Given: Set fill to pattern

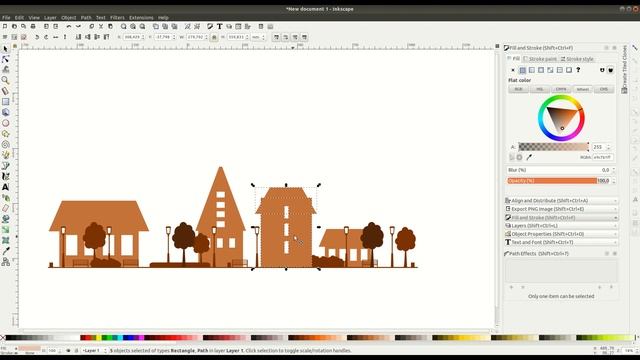Looking at the screenshot, I should pos(560,70).
